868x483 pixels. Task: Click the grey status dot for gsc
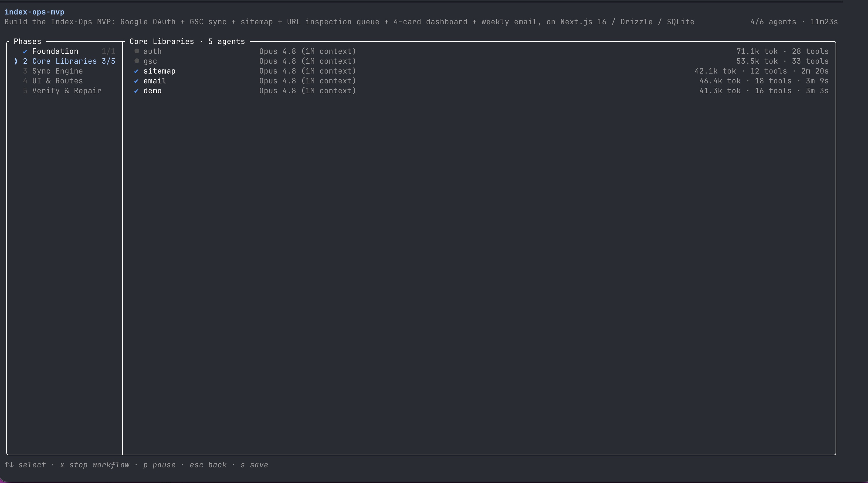(x=136, y=61)
